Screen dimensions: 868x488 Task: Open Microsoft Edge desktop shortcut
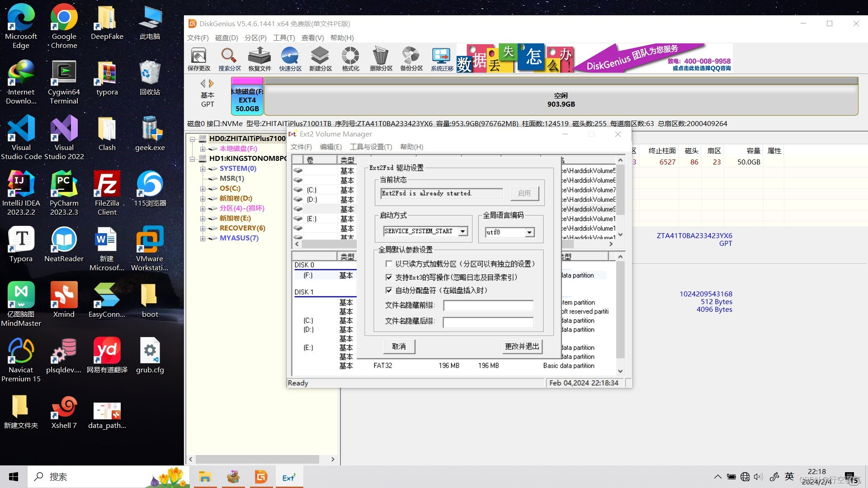click(x=21, y=27)
